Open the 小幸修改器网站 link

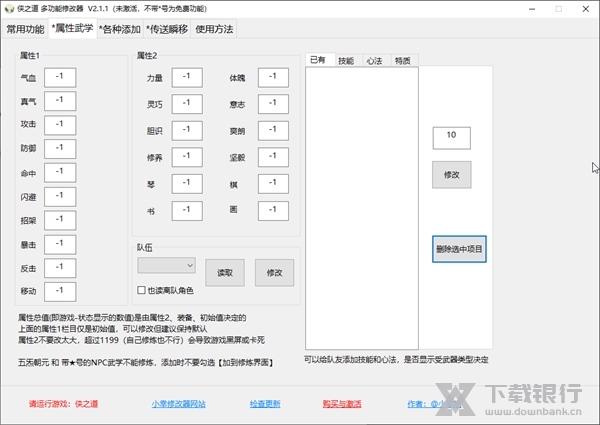click(x=178, y=404)
